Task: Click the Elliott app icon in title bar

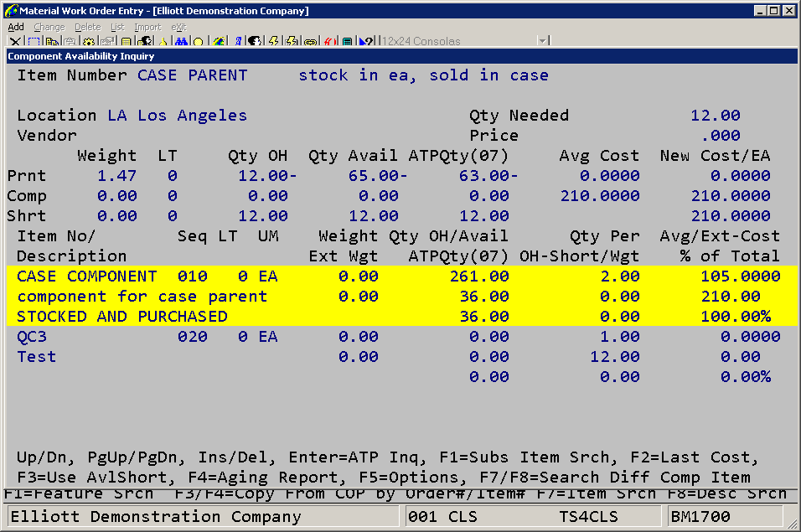Action: click(10, 10)
